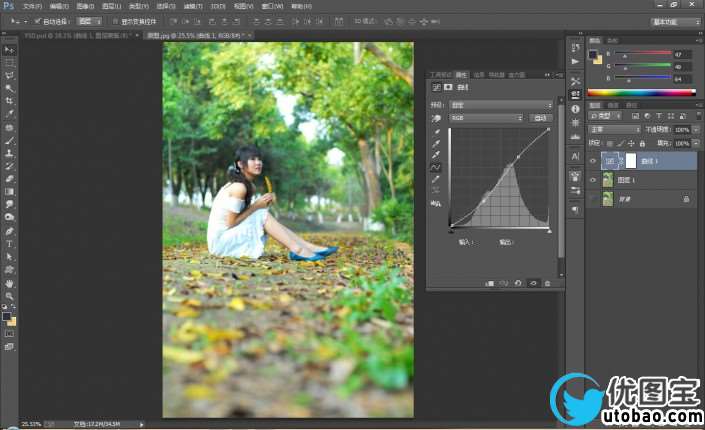Hide the Layer 1 layer
705x430 pixels.
pos(593,180)
